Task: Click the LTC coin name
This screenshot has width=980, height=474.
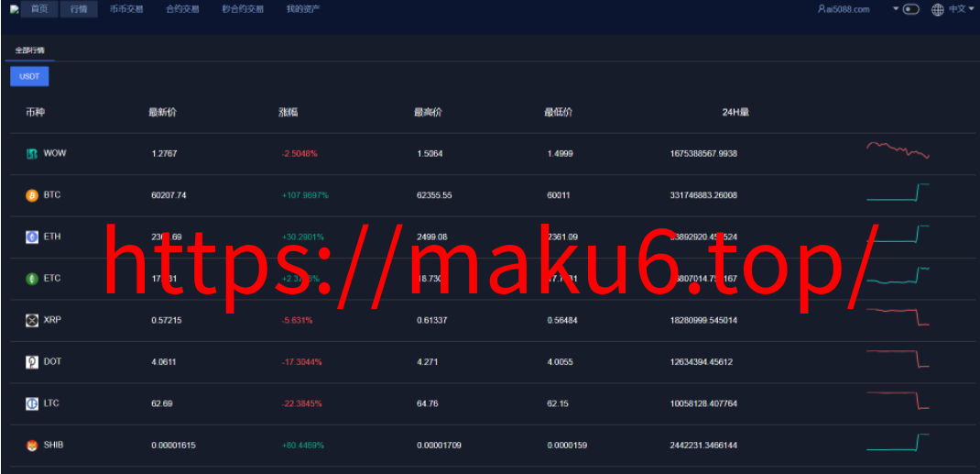Action: [x=51, y=403]
